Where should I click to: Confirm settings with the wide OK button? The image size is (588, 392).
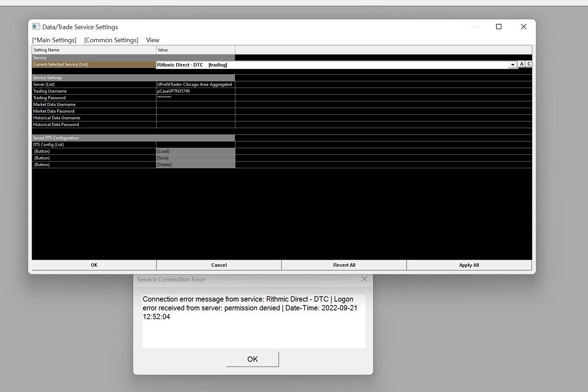tap(94, 265)
